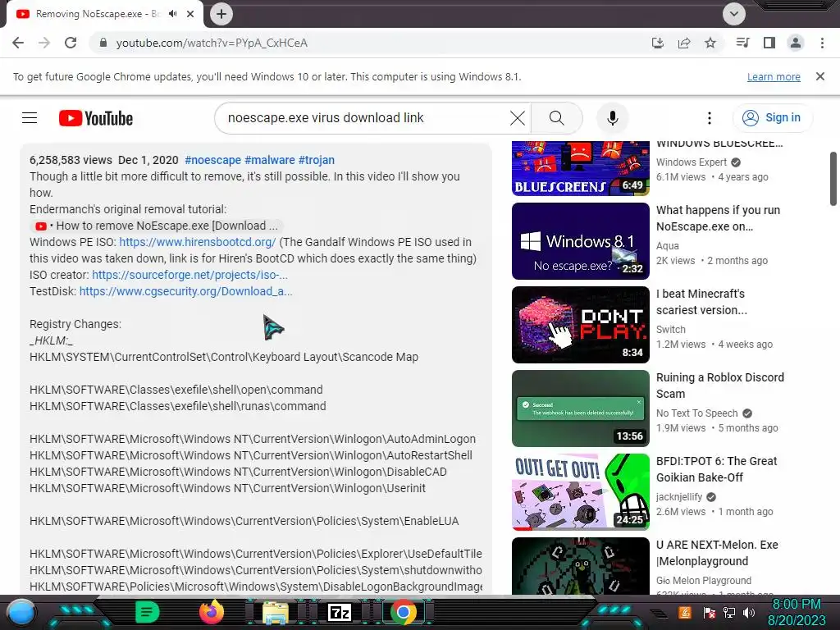Click the Action Center flag icon
Image resolution: width=840 pixels, height=630 pixels.
(x=710, y=613)
